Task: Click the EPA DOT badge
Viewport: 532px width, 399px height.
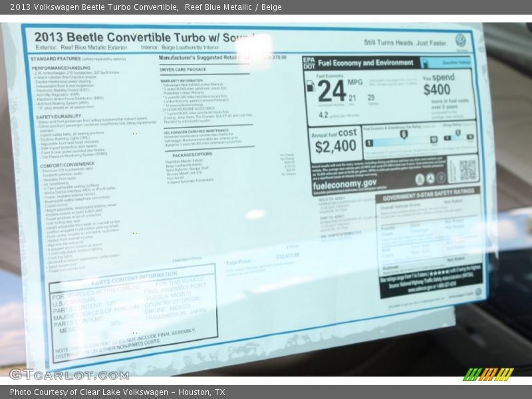Action: coord(309,63)
